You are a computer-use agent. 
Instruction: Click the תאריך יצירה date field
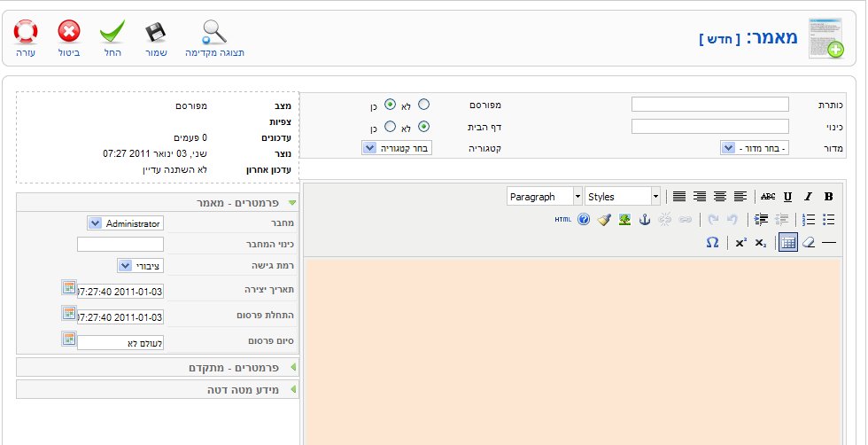point(120,292)
